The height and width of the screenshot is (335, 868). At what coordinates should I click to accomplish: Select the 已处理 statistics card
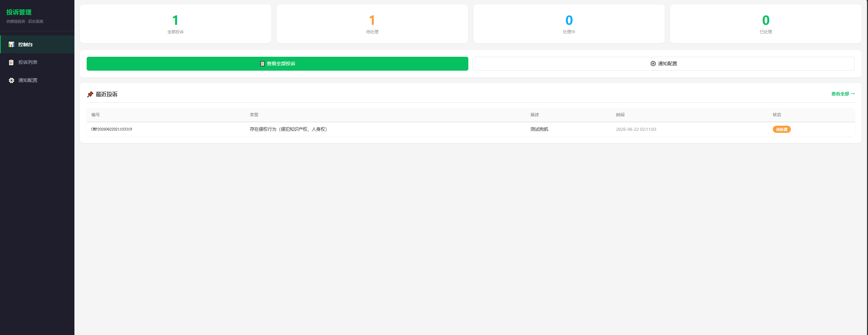(766, 24)
